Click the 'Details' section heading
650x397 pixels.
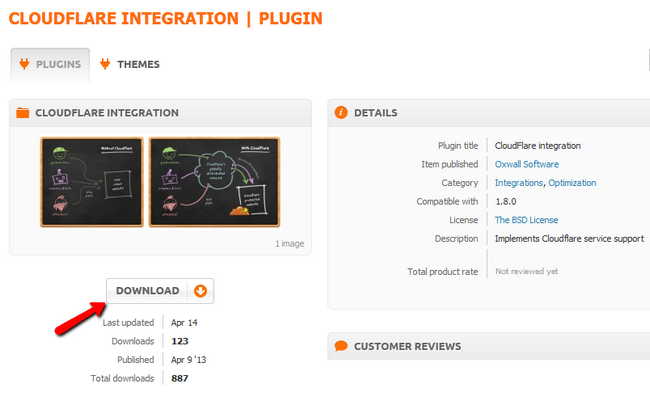click(376, 113)
